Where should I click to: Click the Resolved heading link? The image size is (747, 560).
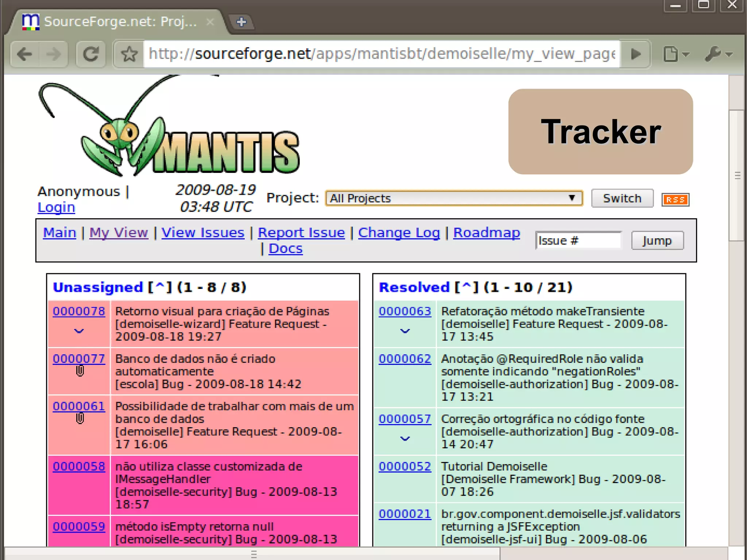pos(414,287)
